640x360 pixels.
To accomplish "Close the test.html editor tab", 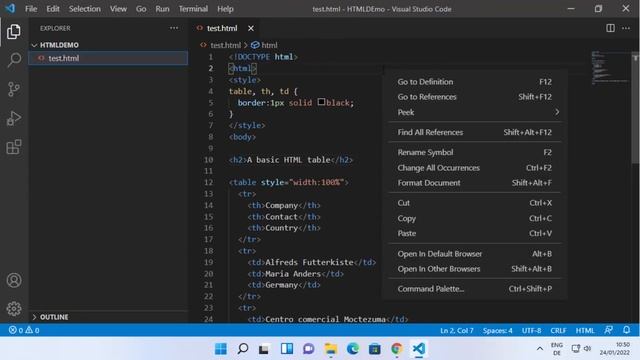I will point(251,28).
